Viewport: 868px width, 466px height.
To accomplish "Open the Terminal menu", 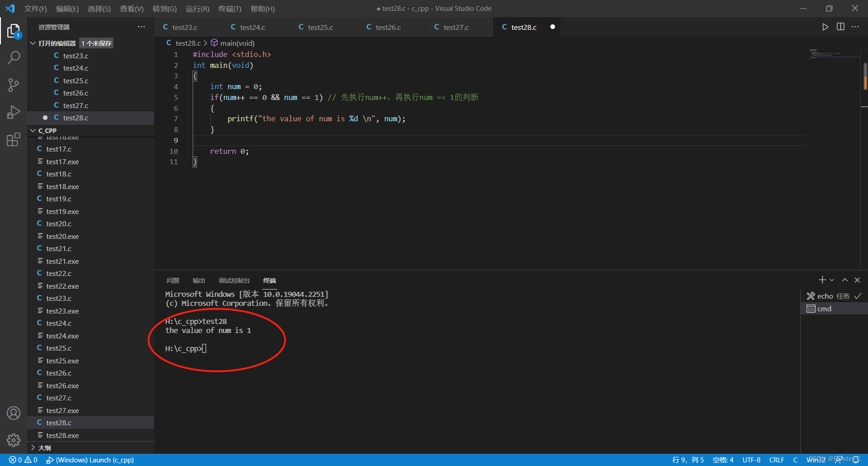I will (230, 9).
